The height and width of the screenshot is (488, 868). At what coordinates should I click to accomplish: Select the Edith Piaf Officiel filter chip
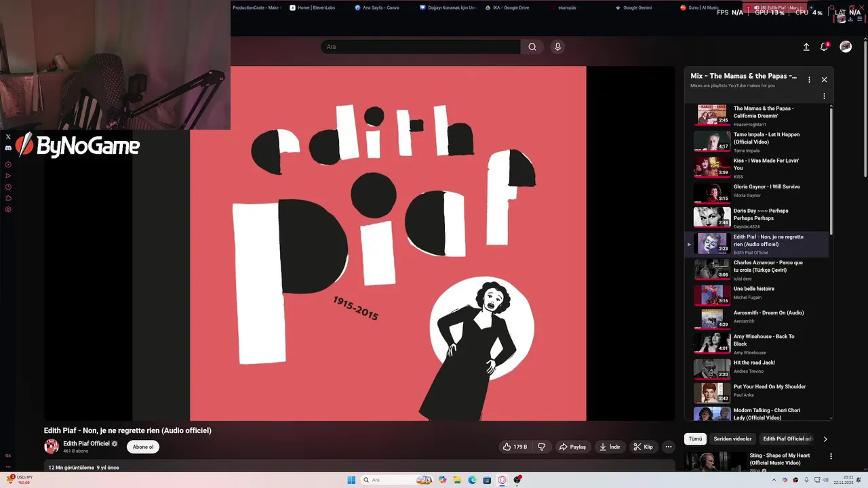787,439
